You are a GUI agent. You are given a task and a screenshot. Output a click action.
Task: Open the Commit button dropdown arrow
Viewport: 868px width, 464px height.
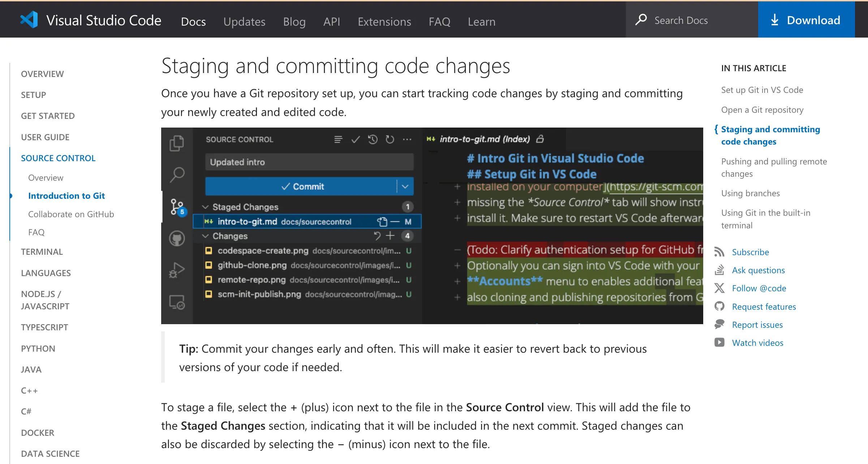click(404, 186)
